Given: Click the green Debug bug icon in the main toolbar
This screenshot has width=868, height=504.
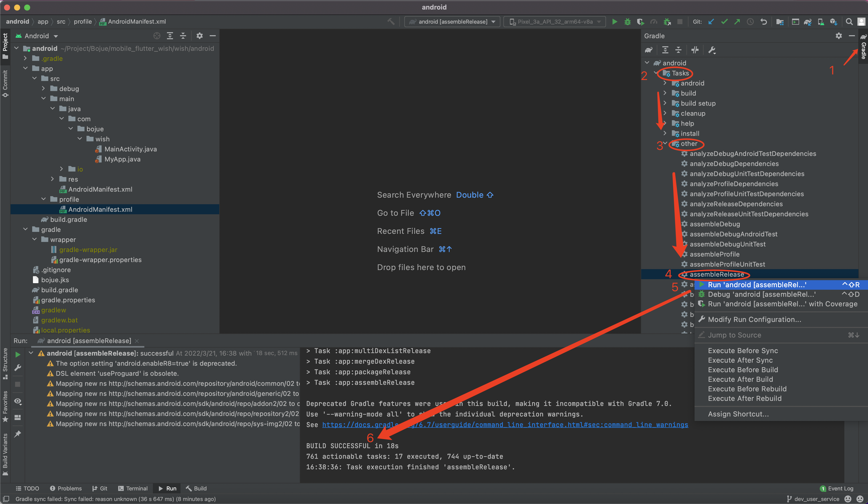Looking at the screenshot, I should 627,22.
